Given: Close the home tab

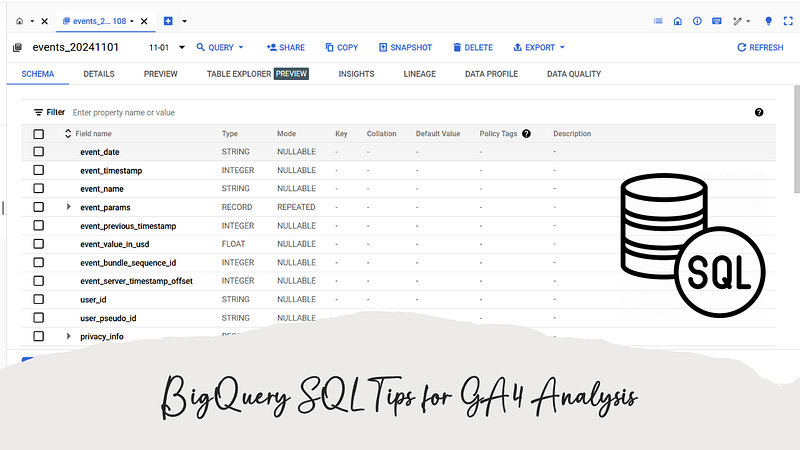Looking at the screenshot, I should 44,21.
